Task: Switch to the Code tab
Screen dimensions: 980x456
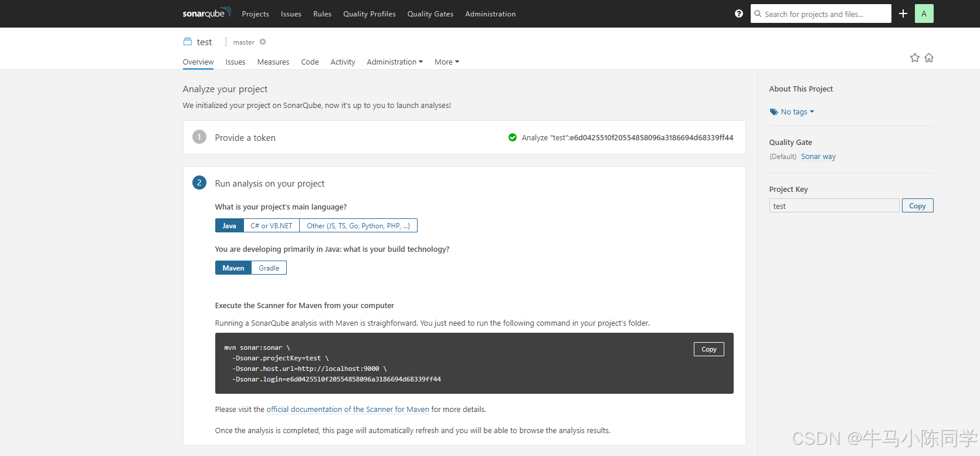Action: 310,62
